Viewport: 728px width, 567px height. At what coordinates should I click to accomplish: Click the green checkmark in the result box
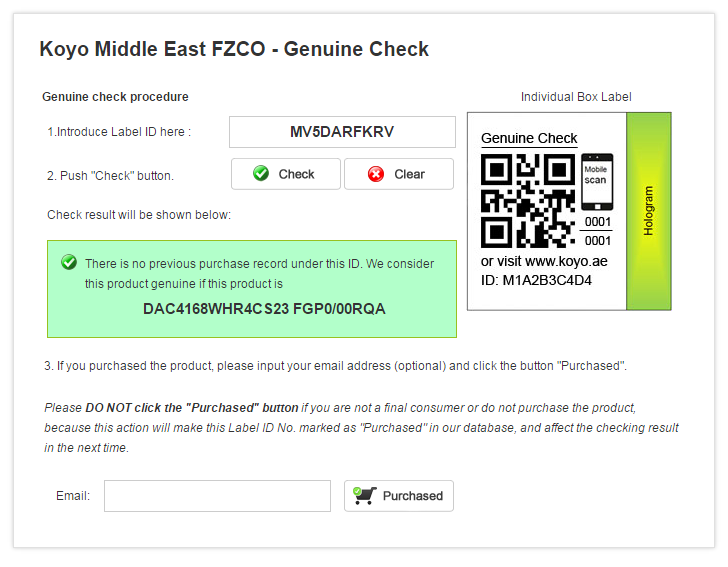(x=69, y=262)
